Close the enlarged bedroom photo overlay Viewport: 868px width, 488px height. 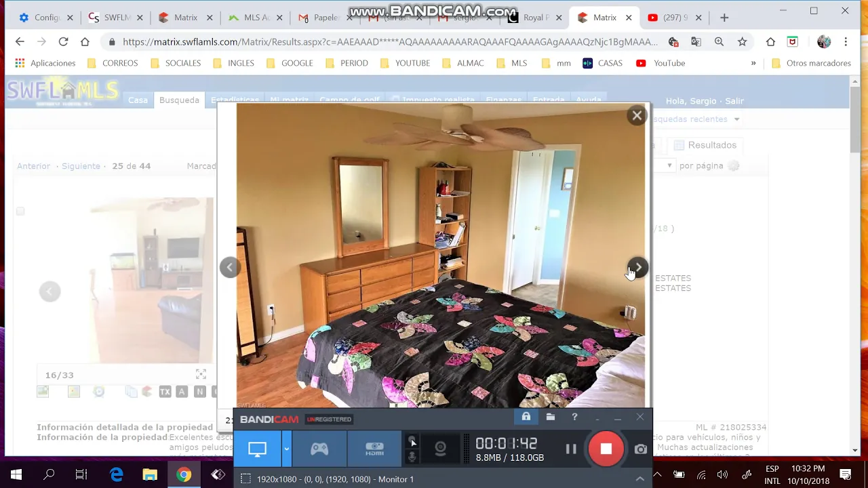[637, 115]
